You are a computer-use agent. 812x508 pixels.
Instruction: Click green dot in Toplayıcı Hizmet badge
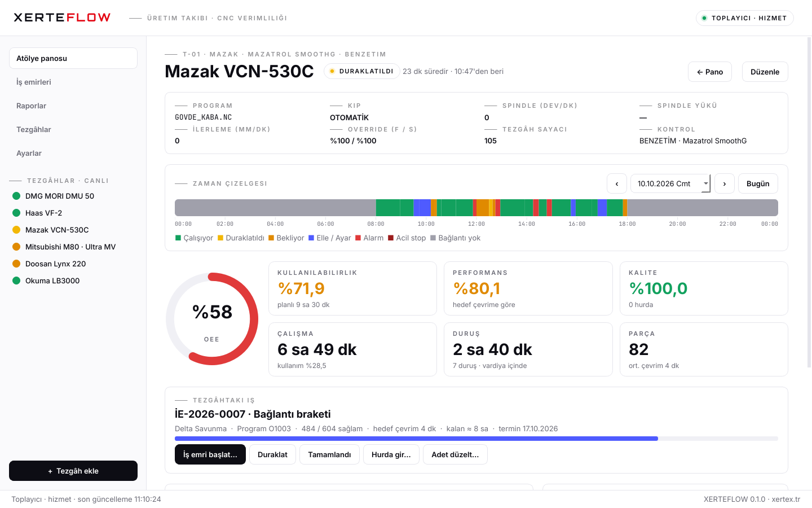704,18
